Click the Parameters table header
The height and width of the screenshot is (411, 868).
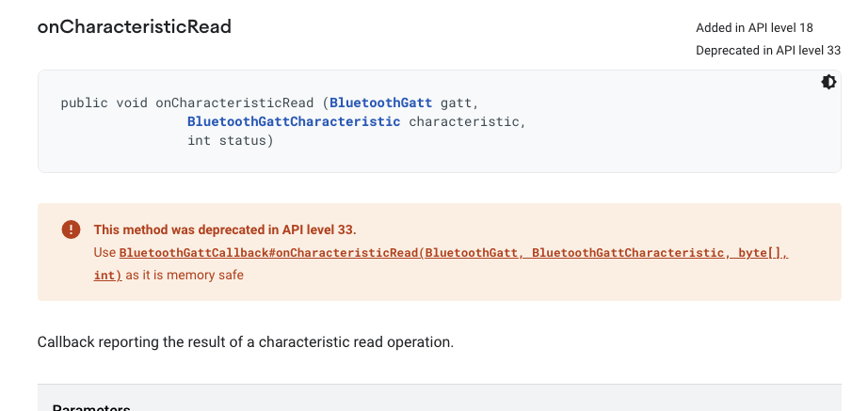(91, 407)
